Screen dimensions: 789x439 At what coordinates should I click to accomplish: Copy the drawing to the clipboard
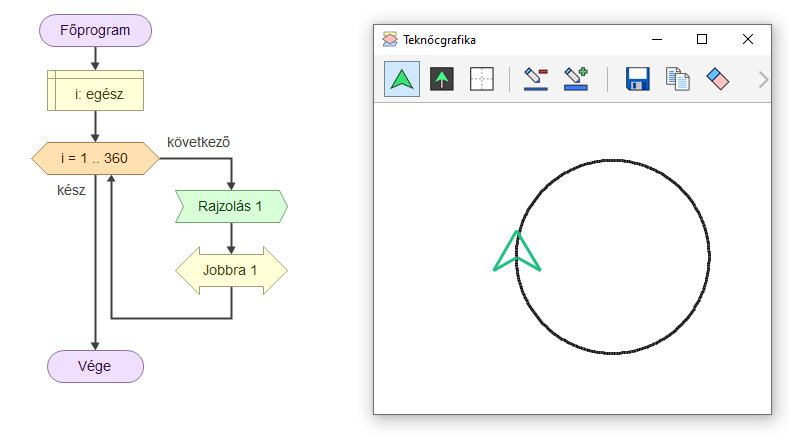[x=678, y=79]
